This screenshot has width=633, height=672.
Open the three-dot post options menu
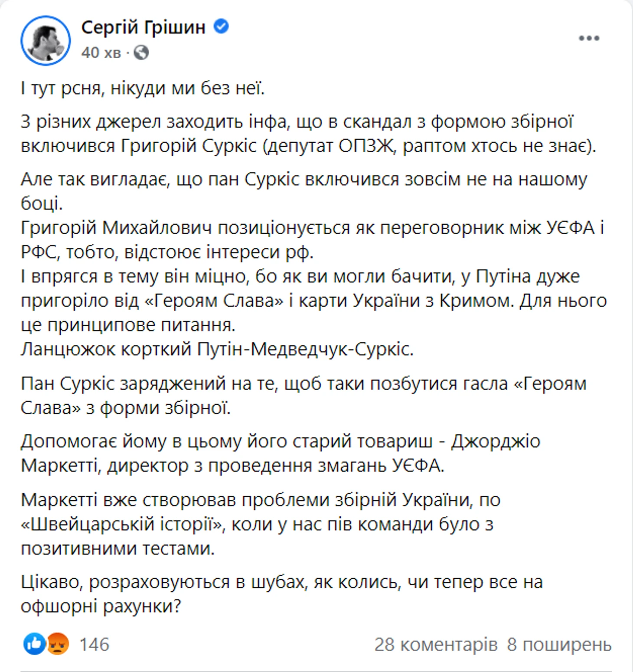click(589, 38)
